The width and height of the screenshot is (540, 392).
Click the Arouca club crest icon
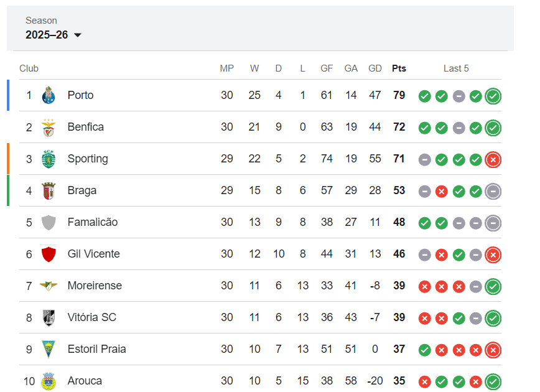pos(49,381)
